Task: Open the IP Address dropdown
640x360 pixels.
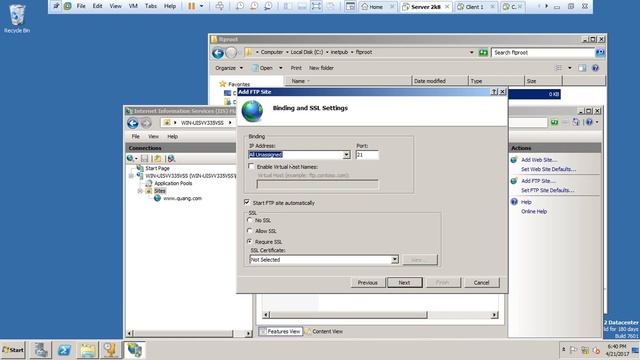Action: point(347,155)
